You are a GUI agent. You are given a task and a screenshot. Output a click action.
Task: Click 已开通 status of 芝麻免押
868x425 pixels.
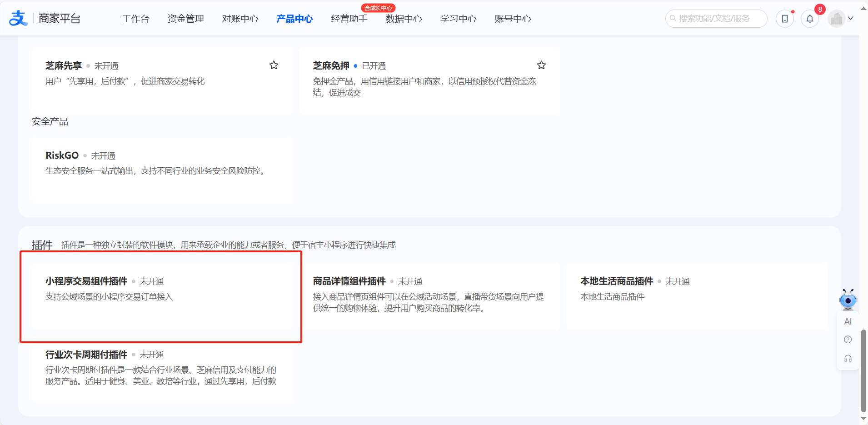pyautogui.click(x=374, y=66)
